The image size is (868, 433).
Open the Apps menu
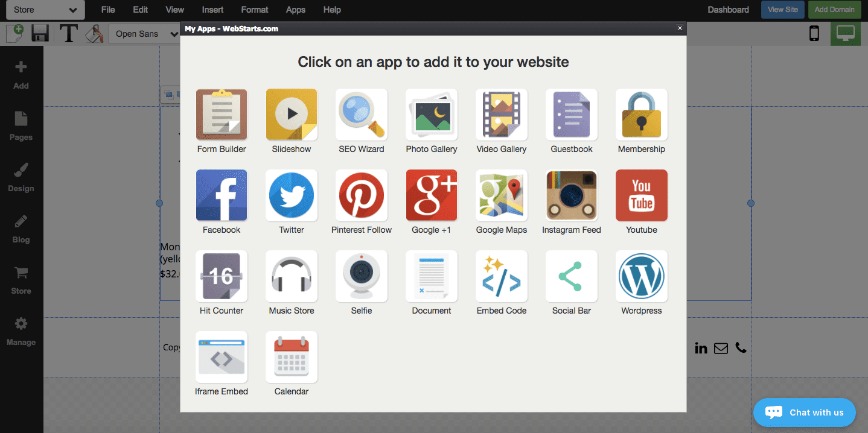pos(296,10)
